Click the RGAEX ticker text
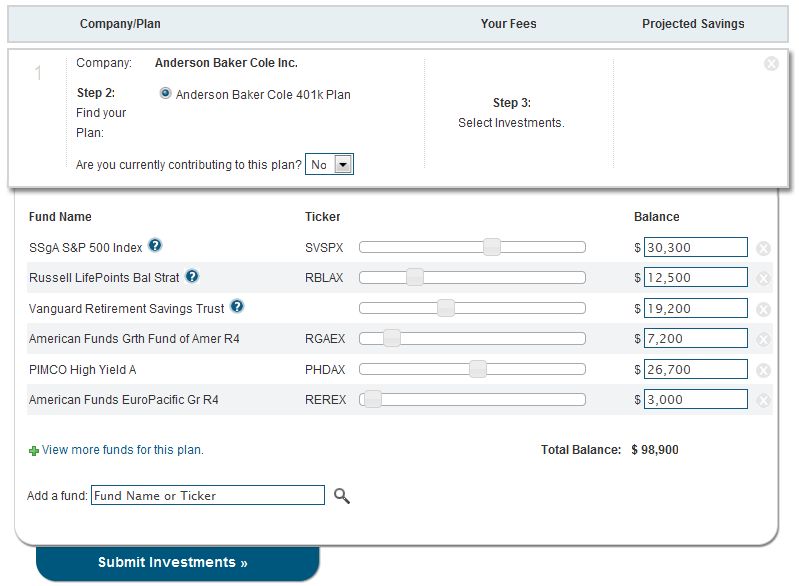This screenshot has width=799, height=586. click(325, 339)
